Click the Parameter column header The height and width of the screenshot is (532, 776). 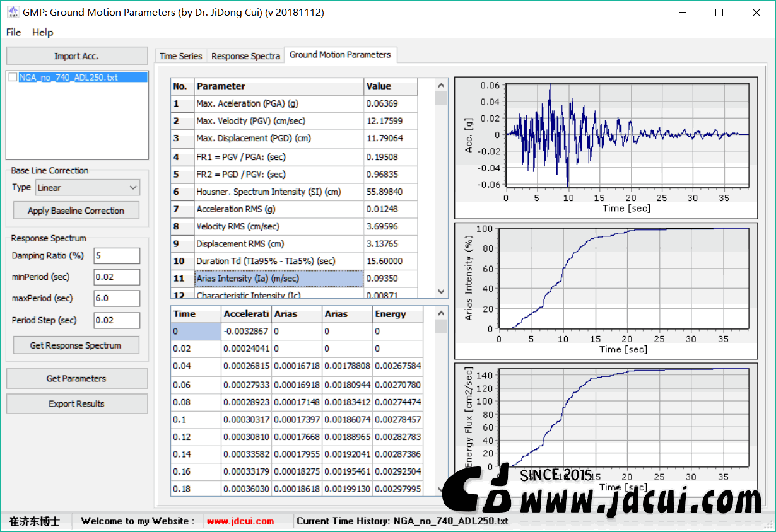tap(279, 86)
